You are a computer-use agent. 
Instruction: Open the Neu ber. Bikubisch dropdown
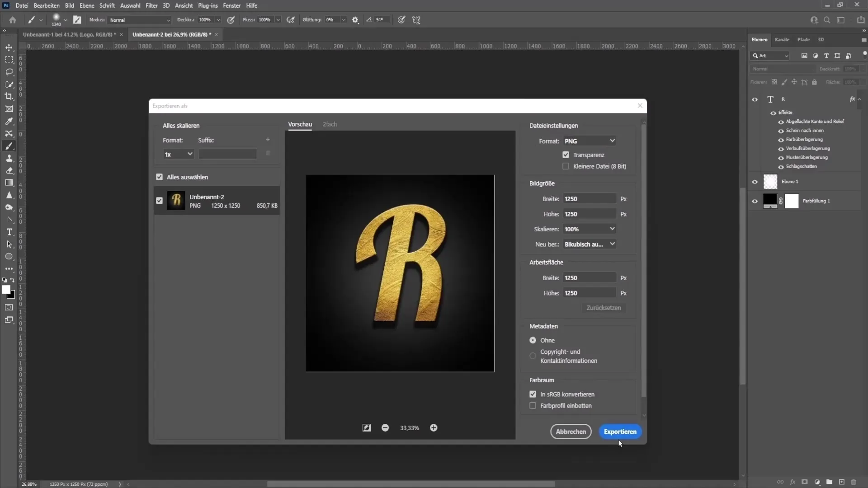tap(590, 244)
